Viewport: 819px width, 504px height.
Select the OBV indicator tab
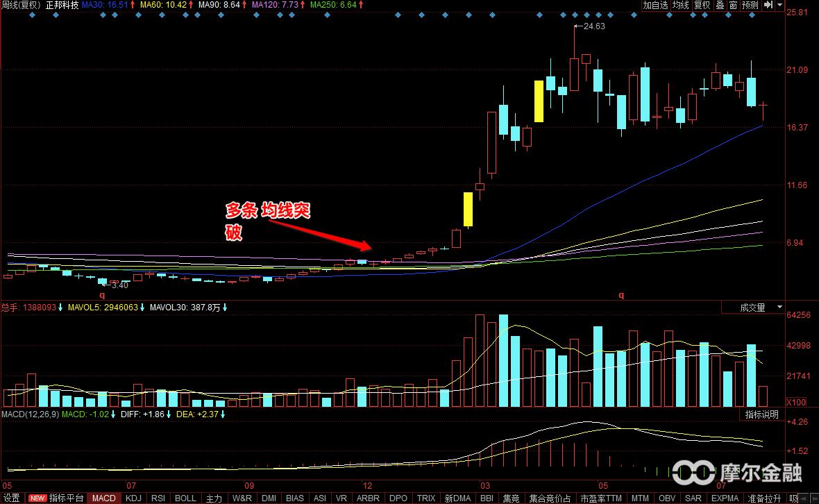click(x=667, y=498)
